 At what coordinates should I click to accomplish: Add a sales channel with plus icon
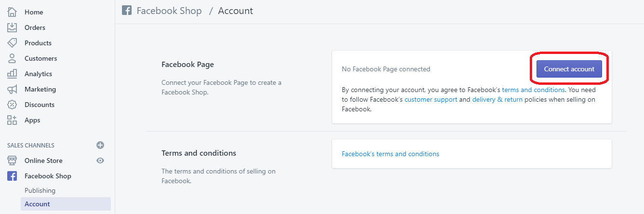tap(100, 145)
